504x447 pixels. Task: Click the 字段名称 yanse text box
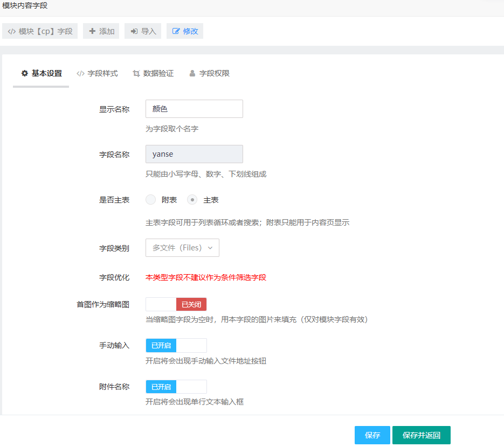click(x=194, y=154)
